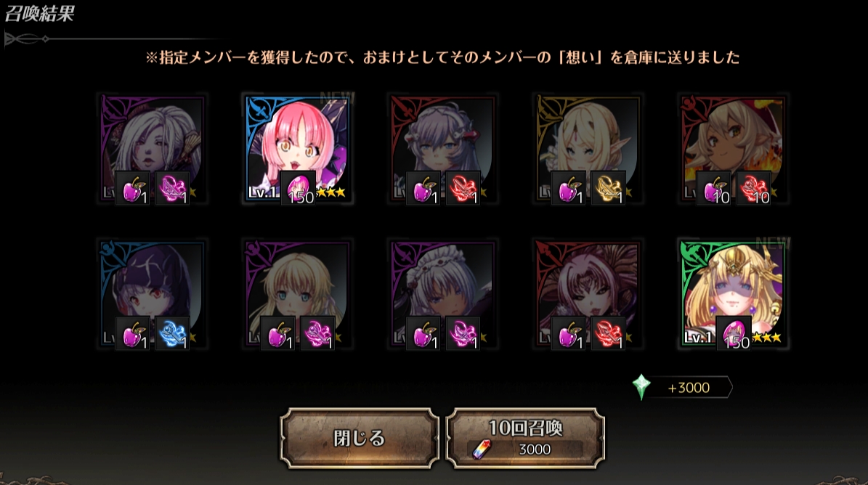Select the pink-haired NEW character card
The height and width of the screenshot is (485, 868).
tap(298, 150)
